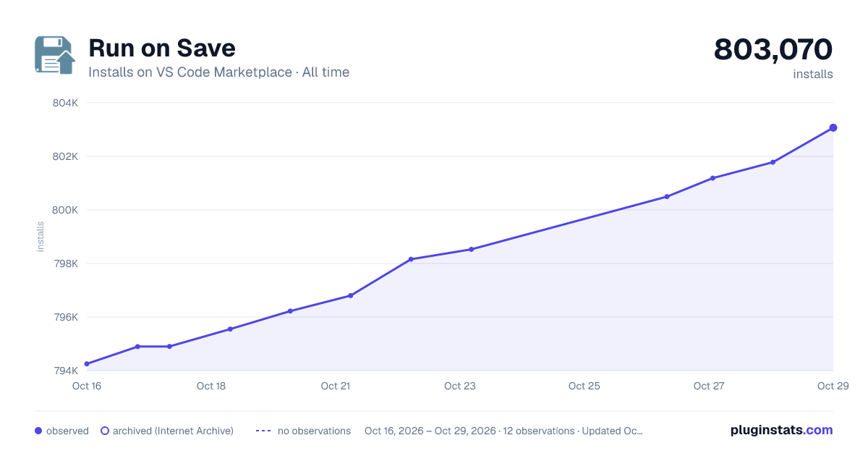Click the 800K y-axis label
The image size is (868, 456).
65,210
